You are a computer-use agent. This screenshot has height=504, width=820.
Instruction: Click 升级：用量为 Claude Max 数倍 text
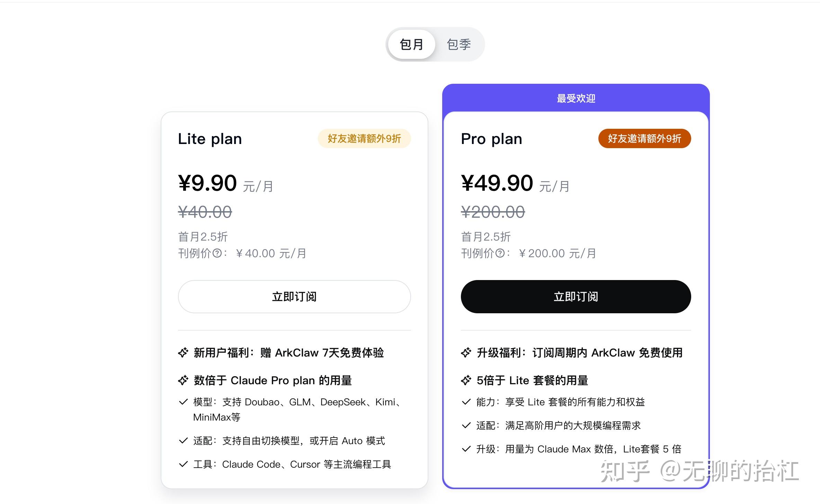click(579, 449)
